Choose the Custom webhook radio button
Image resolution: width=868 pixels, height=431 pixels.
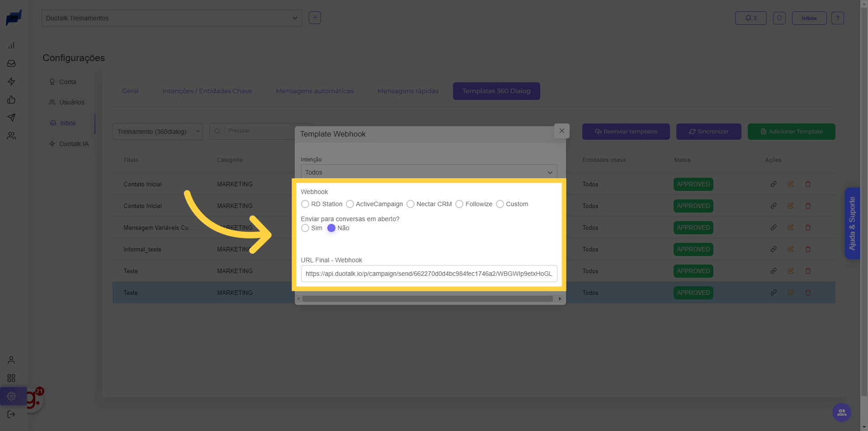tap(500, 204)
